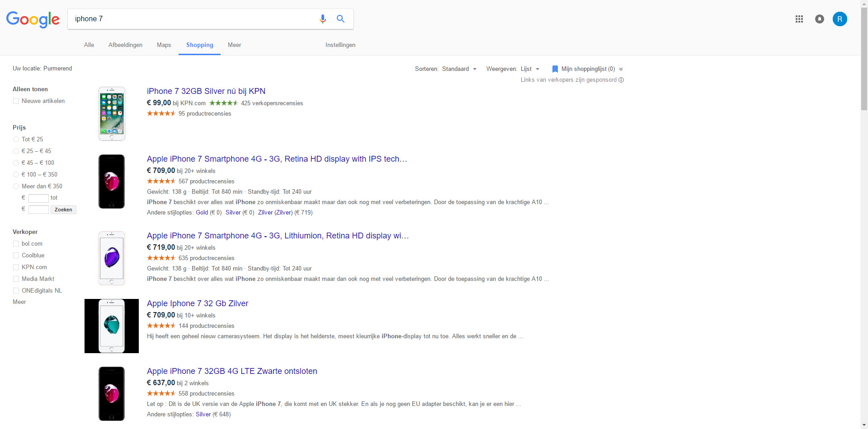Open the Meer tab menu
This screenshot has height=429, width=868.
pos(234,45)
